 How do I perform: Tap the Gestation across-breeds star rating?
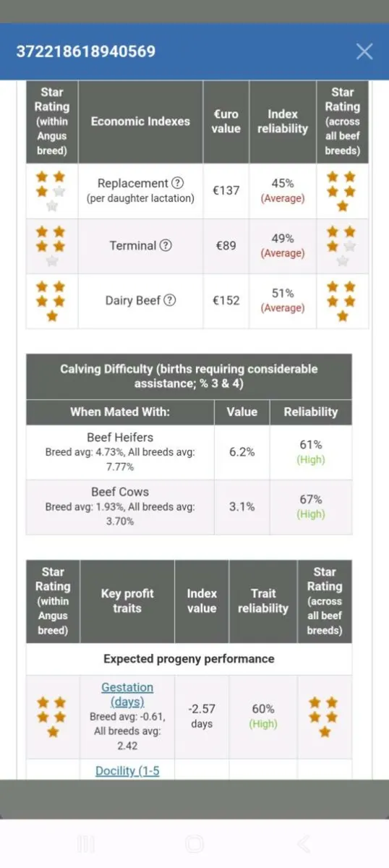pyautogui.click(x=325, y=717)
